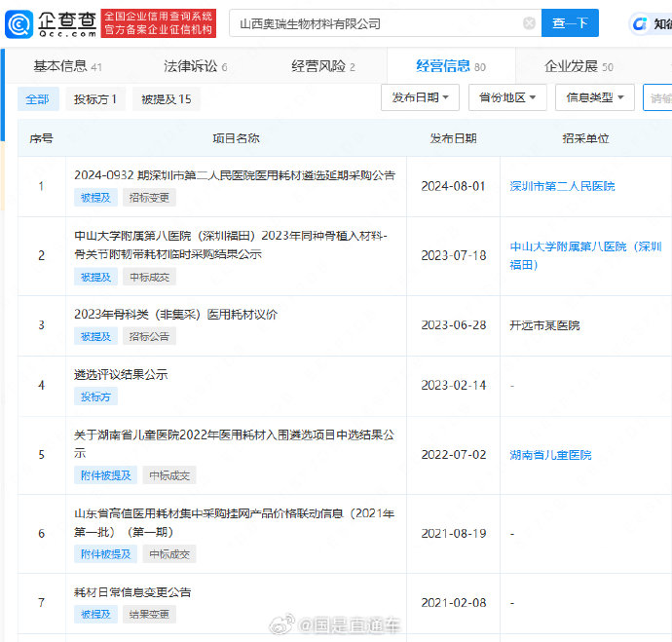Open 2023年骨科类（非集采）医用耗材议价 project
Screen dimensions: 672x642
[x=175, y=315]
